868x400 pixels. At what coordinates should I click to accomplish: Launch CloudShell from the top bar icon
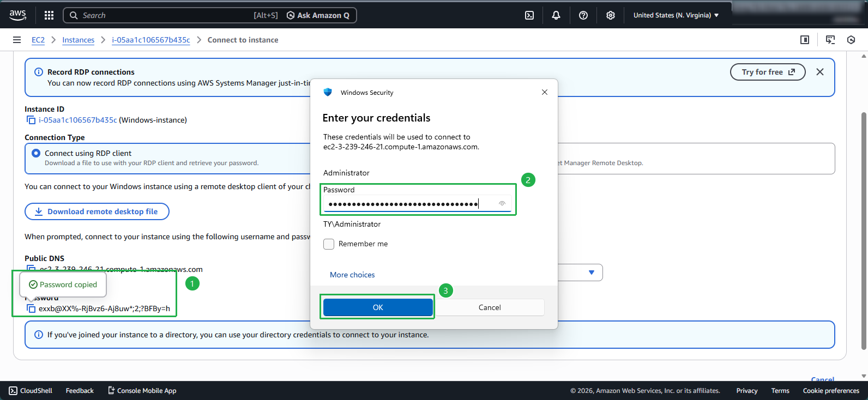pos(529,15)
